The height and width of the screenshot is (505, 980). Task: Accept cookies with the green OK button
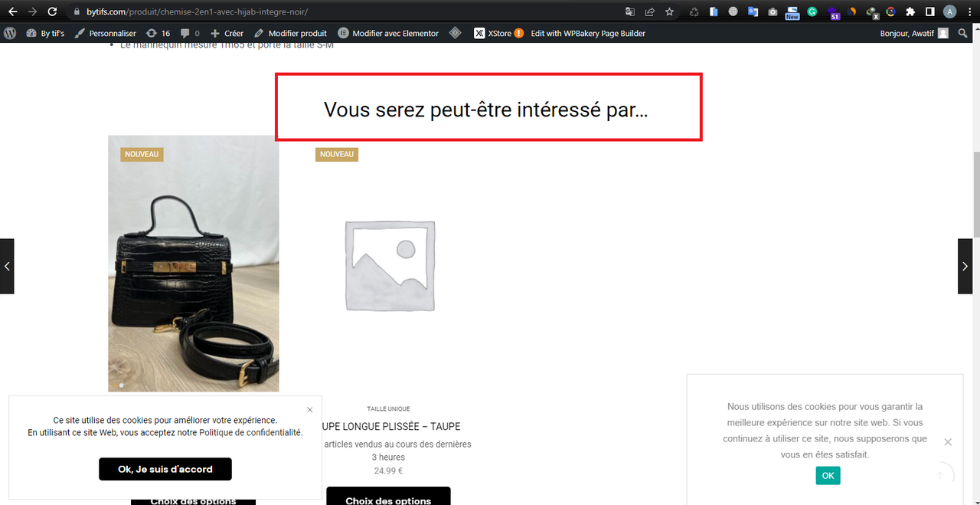pyautogui.click(x=828, y=475)
